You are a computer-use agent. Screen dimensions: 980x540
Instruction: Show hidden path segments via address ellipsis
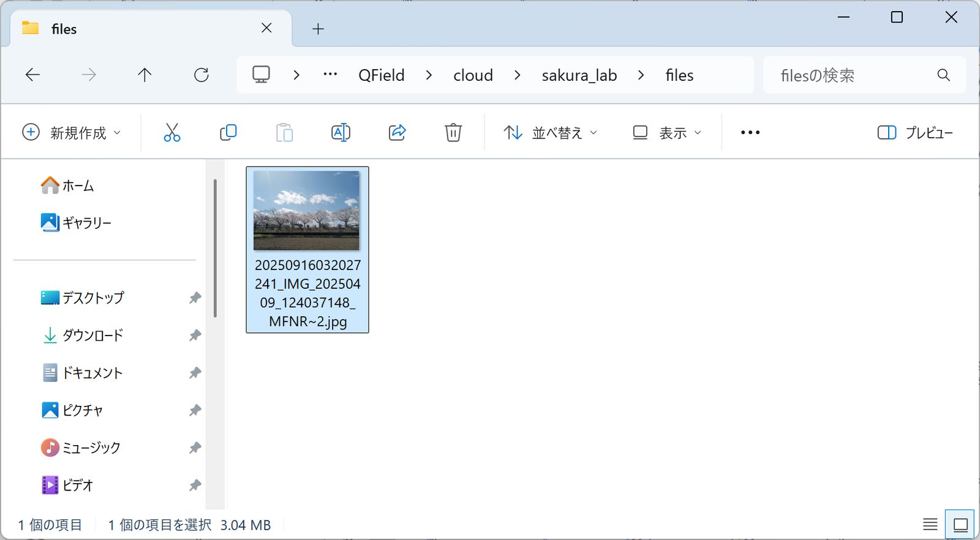330,75
